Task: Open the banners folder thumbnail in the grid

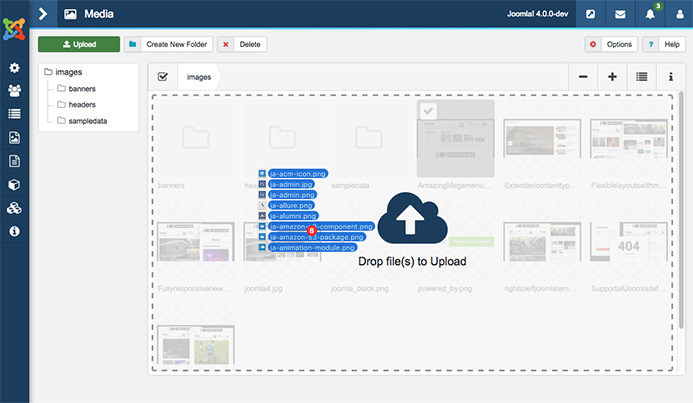Action: point(195,138)
